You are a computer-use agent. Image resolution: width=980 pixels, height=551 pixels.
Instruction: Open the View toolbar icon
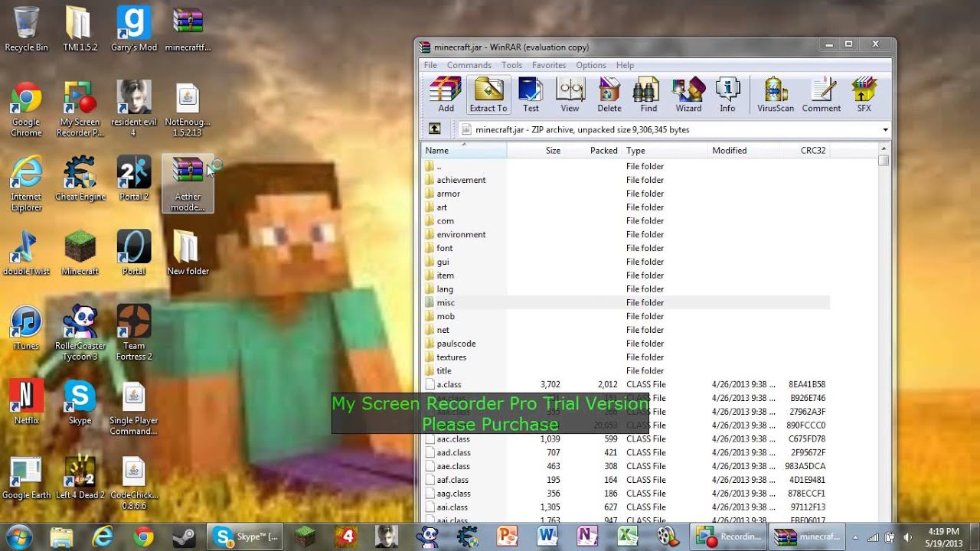point(570,95)
